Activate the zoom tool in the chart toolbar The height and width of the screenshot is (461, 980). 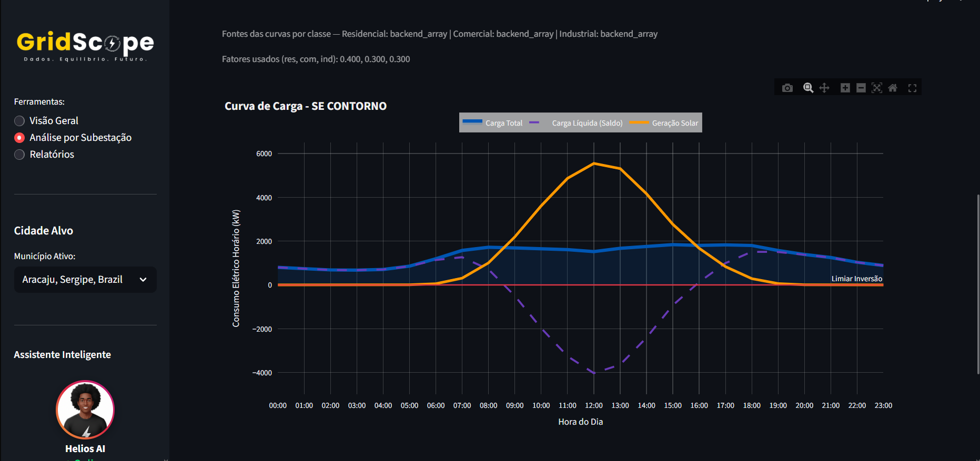click(x=809, y=88)
